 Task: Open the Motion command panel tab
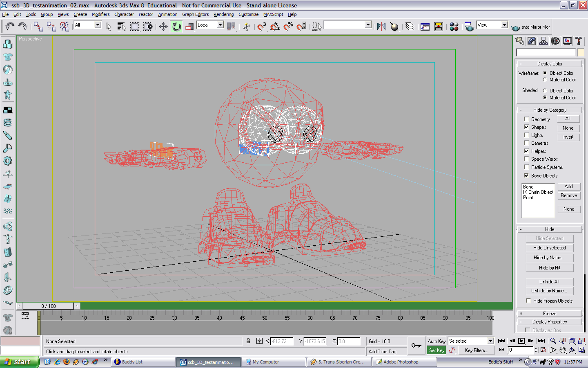coord(555,41)
